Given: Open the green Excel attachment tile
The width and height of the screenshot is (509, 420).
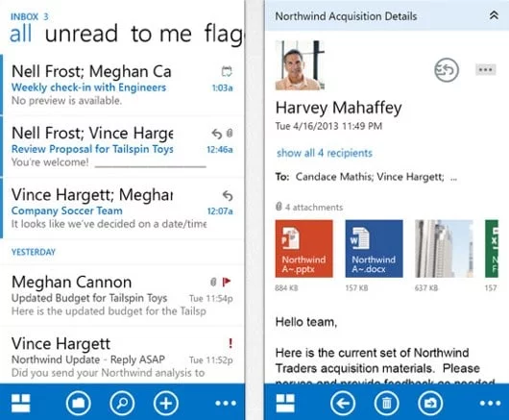Looking at the screenshot, I should click(492, 249).
